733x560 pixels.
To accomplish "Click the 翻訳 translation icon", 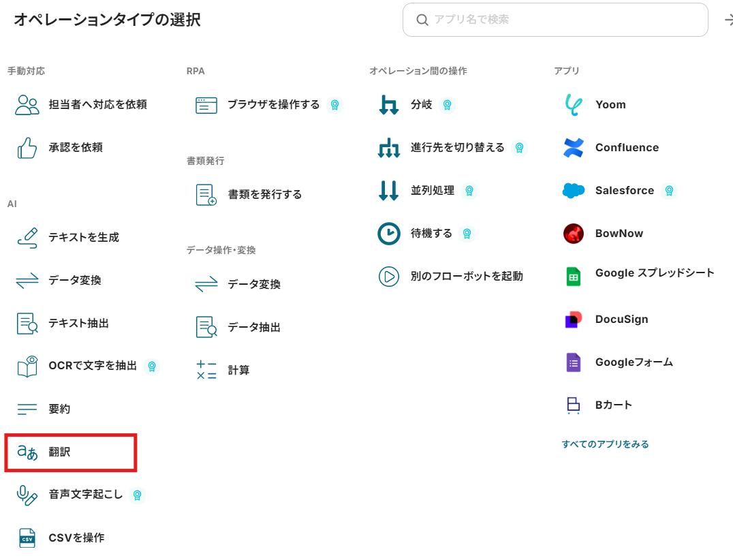I will 27,452.
